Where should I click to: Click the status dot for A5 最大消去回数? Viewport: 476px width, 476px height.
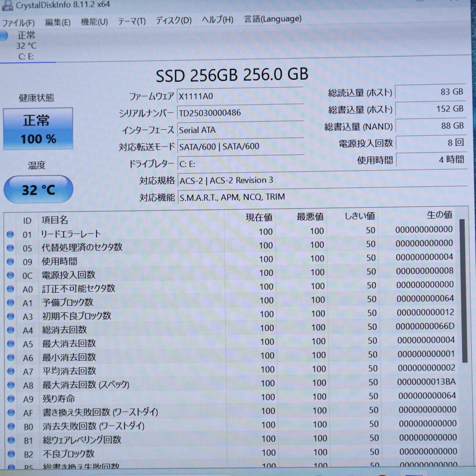11,344
